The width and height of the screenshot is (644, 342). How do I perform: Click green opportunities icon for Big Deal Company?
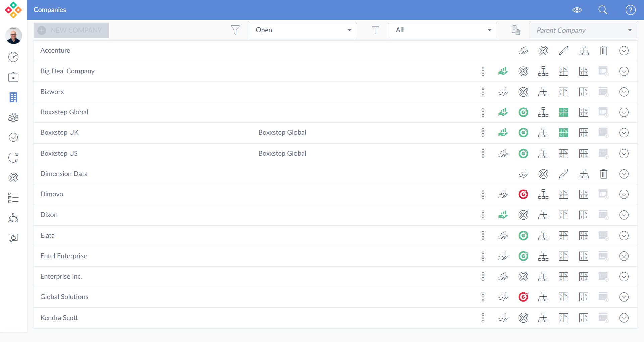coord(503,71)
